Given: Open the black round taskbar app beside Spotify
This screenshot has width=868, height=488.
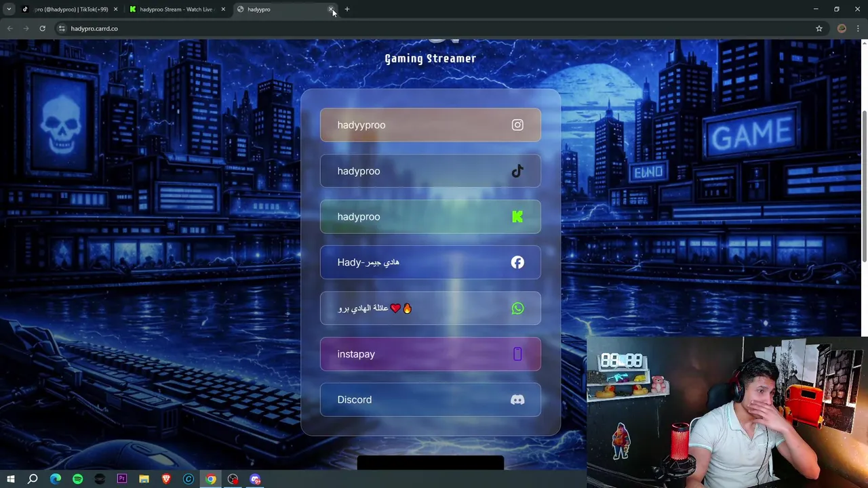Looking at the screenshot, I should point(100,479).
